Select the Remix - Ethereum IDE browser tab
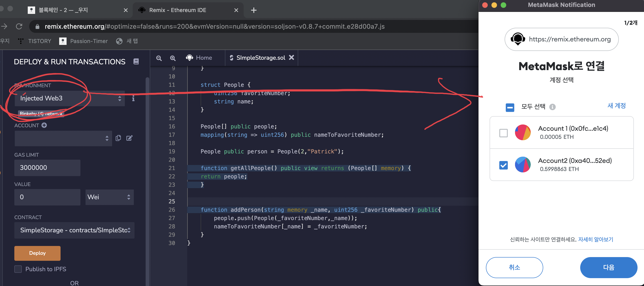 [178, 10]
